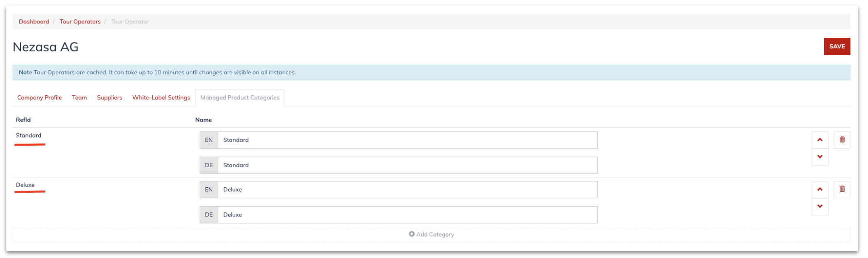
Task: Go to White-Label Settings tab
Action: [161, 97]
